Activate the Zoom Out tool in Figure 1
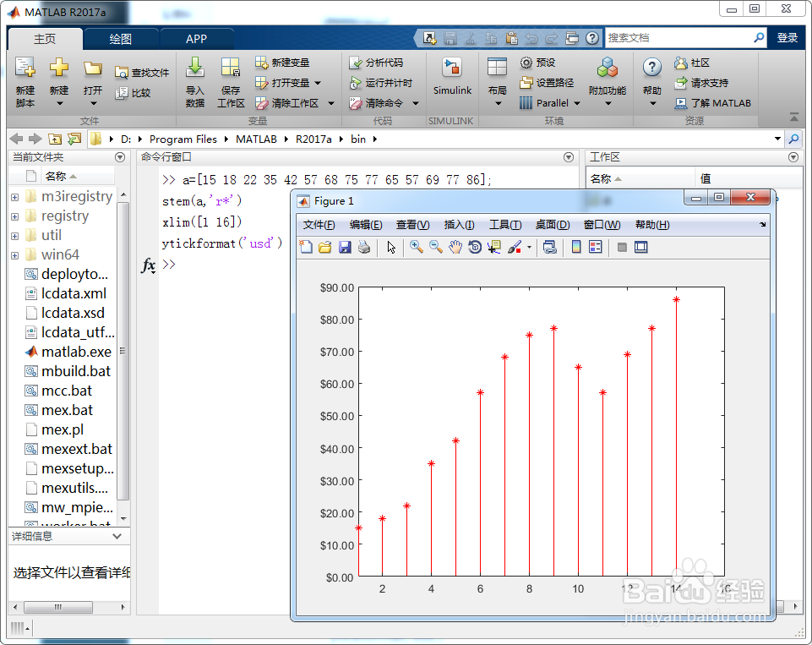This screenshot has width=812, height=645. click(436, 247)
